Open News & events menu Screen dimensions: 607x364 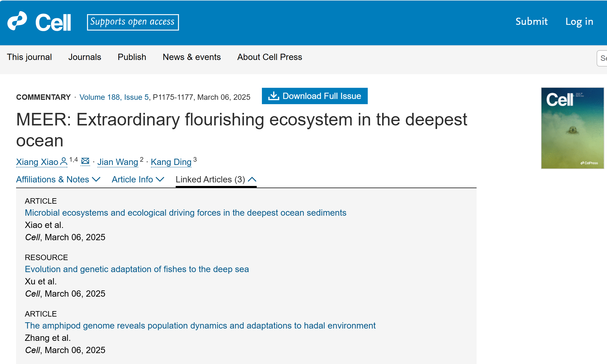(x=192, y=57)
